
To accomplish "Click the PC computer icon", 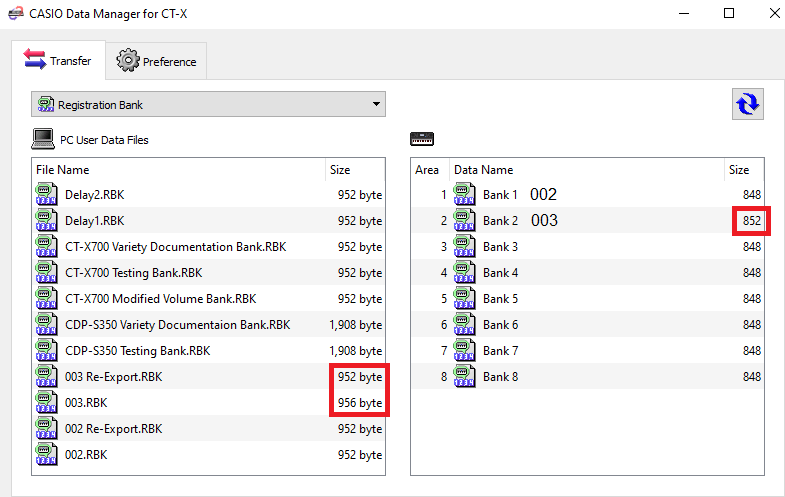I will click(x=43, y=139).
